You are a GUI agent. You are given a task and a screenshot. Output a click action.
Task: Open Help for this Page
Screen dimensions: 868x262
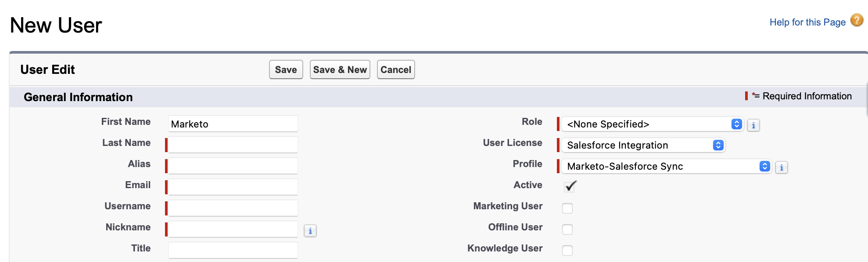[807, 22]
